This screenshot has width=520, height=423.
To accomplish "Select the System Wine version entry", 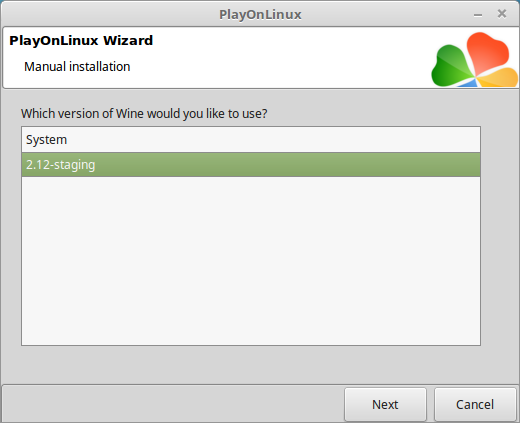I will 251,140.
